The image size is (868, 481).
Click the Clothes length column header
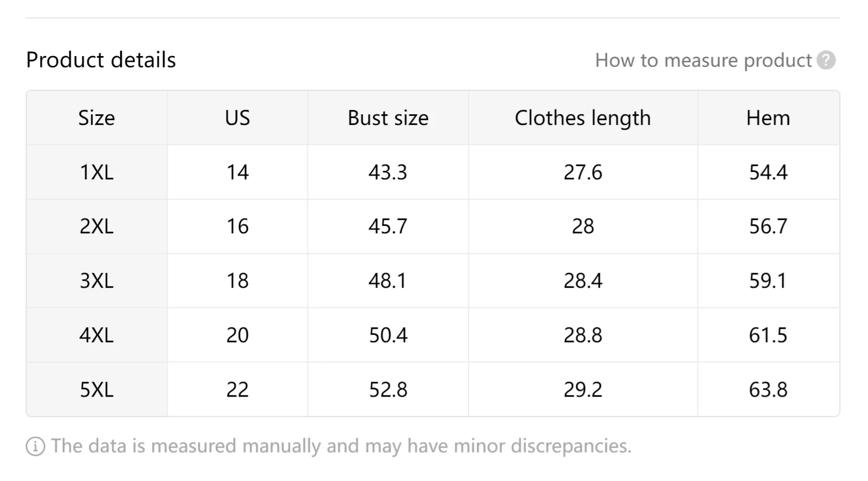pos(583,118)
